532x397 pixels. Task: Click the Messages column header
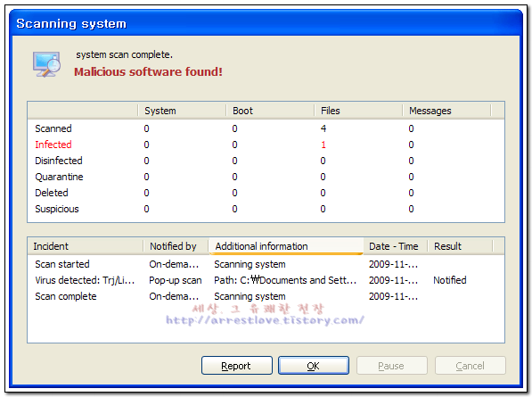click(x=446, y=111)
